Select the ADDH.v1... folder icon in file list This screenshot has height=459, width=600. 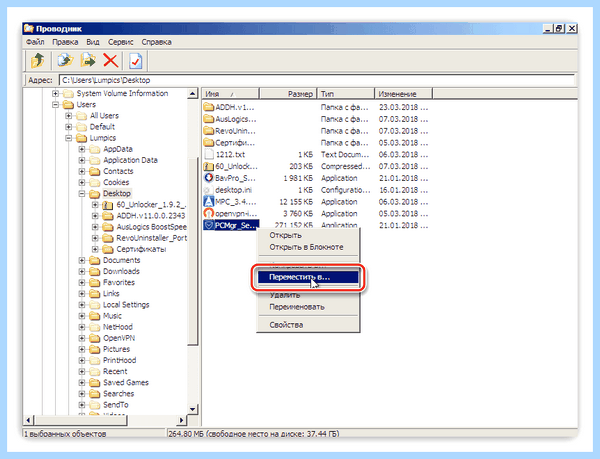click(209, 107)
